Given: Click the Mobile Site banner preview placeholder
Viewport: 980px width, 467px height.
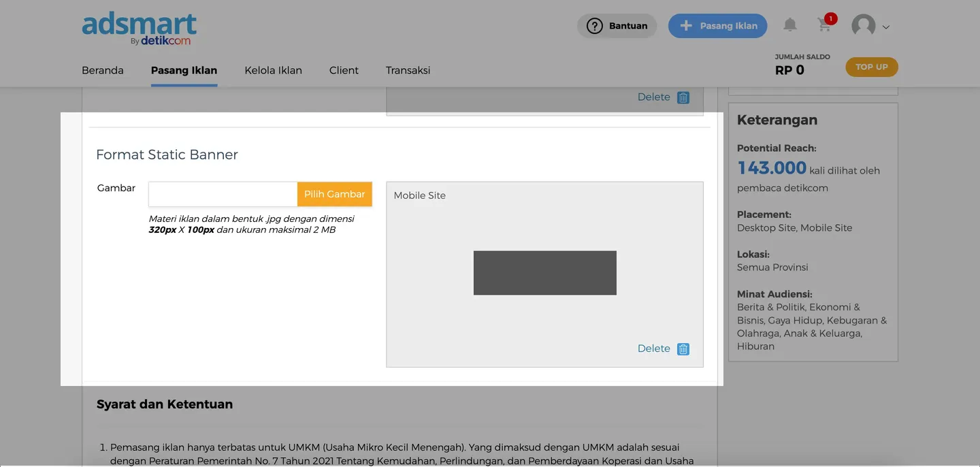Looking at the screenshot, I should [544, 273].
